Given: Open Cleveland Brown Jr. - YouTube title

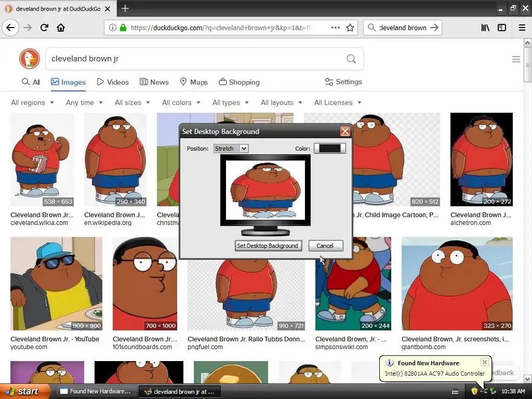Looking at the screenshot, I should click(x=55, y=339).
